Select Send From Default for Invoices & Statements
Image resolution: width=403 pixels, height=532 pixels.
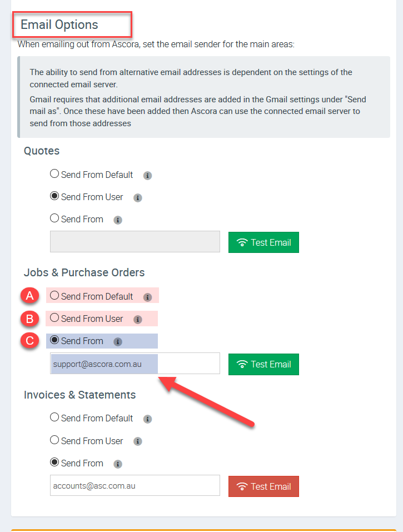pos(54,417)
